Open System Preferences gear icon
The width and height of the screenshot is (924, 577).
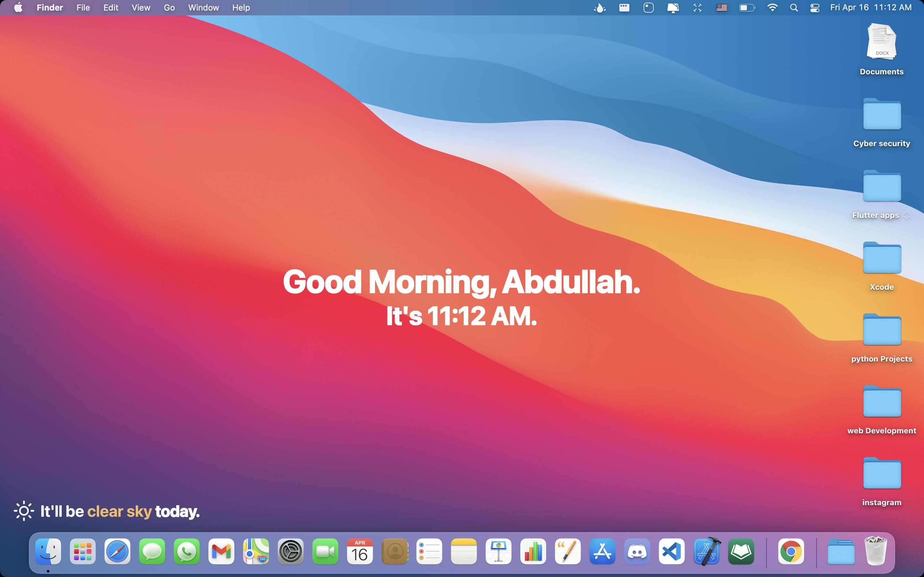point(290,551)
